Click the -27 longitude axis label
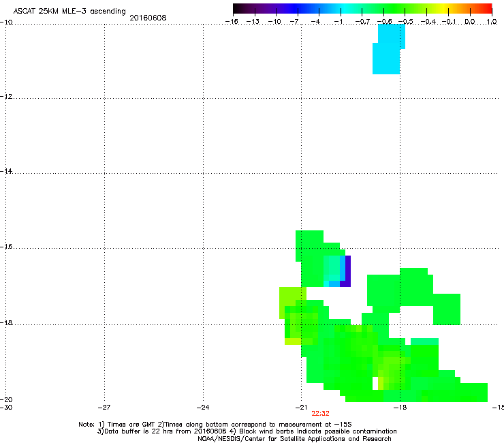The image size is (504, 443). point(104,408)
